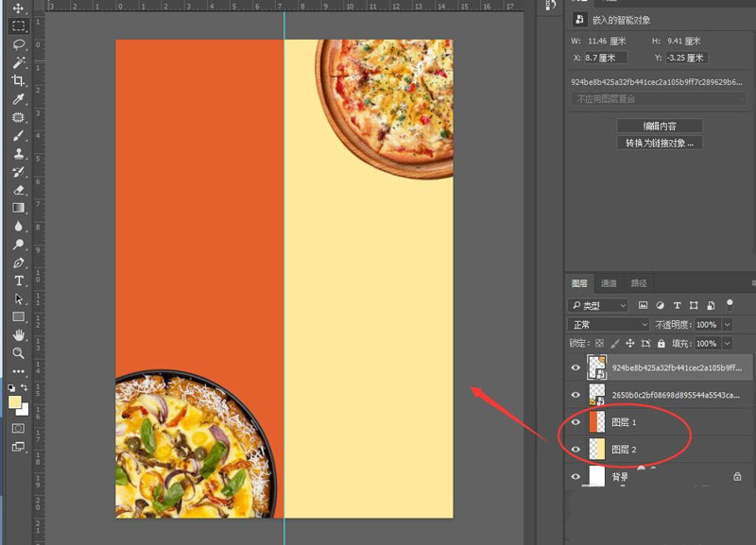Open the 类型 layer filter dropdown
This screenshot has height=545, width=756.
598,305
